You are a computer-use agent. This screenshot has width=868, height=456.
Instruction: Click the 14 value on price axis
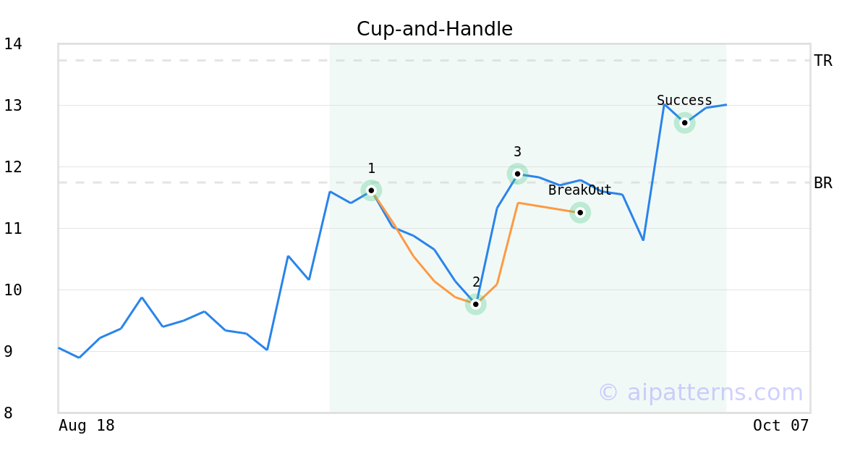[13, 44]
